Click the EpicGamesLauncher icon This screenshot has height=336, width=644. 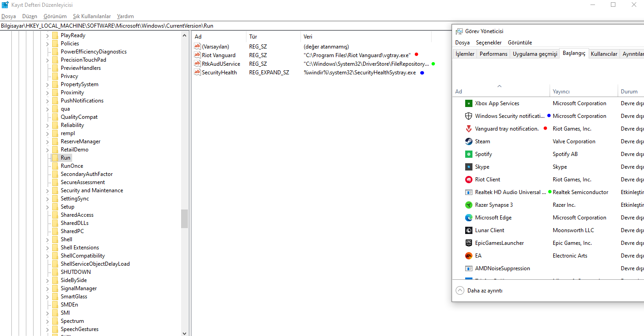(469, 243)
